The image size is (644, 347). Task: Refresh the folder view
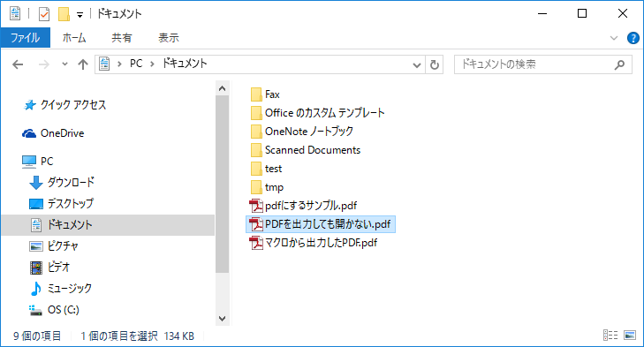click(434, 64)
